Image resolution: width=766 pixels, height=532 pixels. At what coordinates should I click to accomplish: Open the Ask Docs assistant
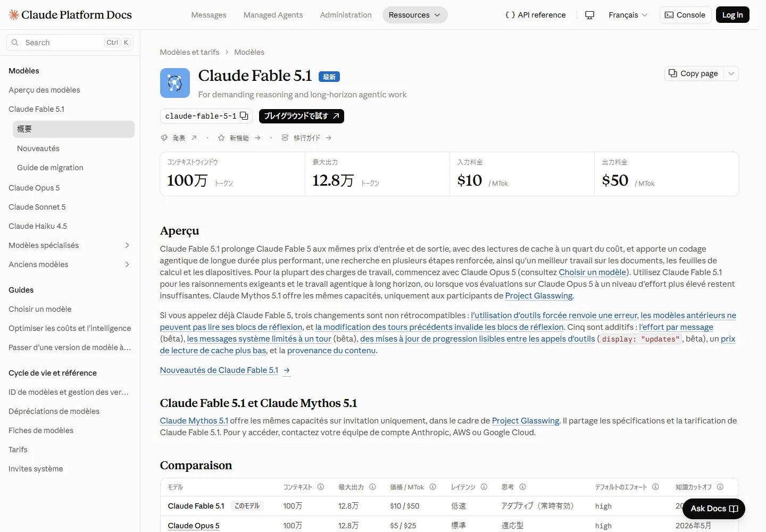pyautogui.click(x=714, y=509)
